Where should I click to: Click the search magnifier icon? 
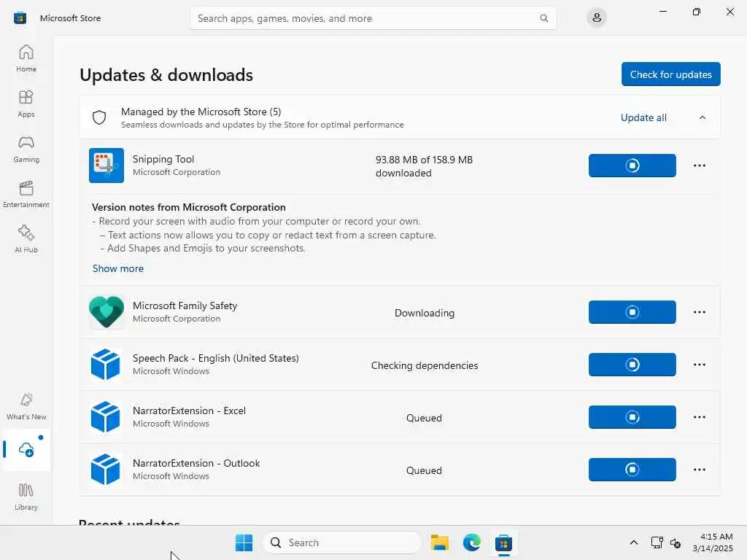click(x=543, y=18)
